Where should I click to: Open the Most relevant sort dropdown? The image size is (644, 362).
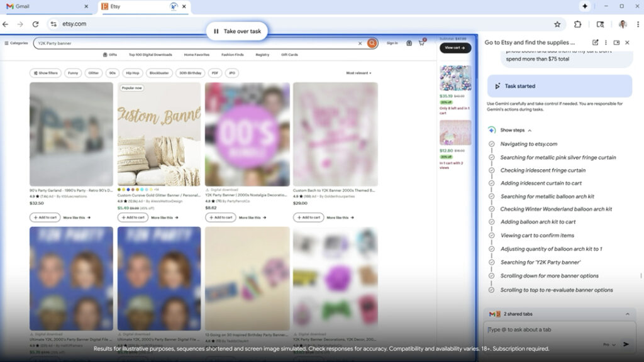pyautogui.click(x=358, y=73)
